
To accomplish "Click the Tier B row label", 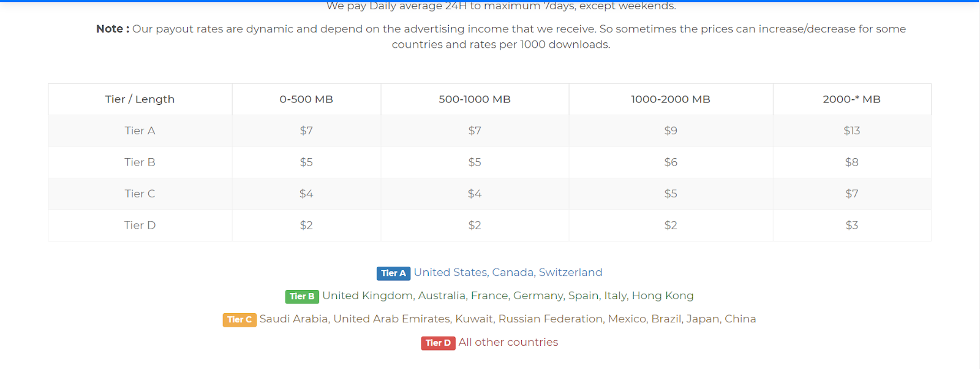I will [x=140, y=162].
